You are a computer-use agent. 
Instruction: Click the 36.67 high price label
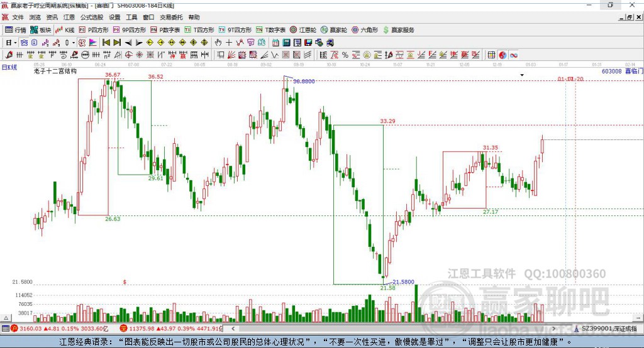pos(113,75)
